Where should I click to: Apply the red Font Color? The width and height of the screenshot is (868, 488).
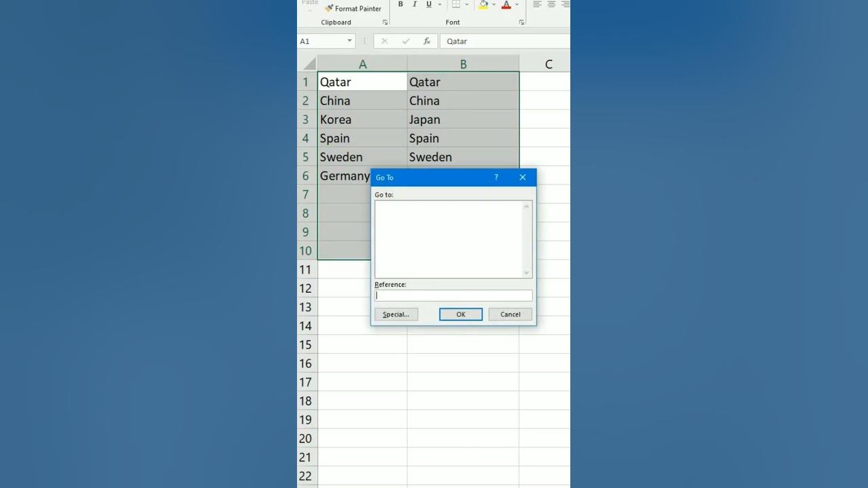coord(506,4)
